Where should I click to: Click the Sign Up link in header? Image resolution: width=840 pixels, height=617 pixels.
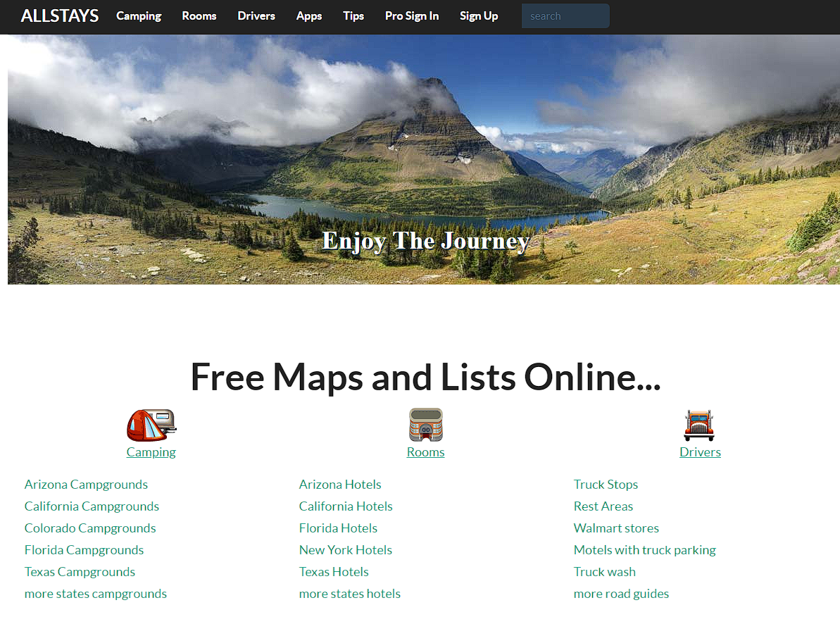pyautogui.click(x=479, y=16)
